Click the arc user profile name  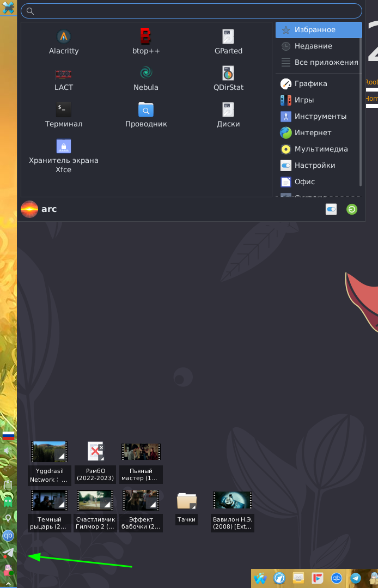click(x=48, y=209)
